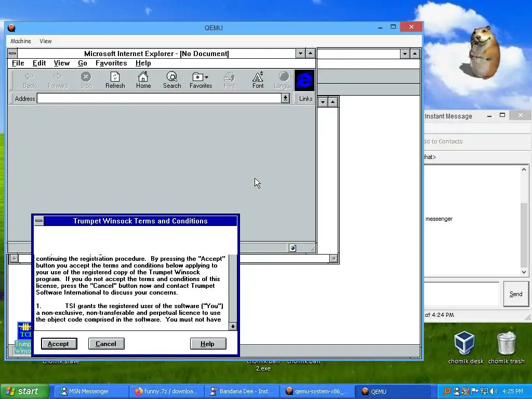Image resolution: width=532 pixels, height=399 pixels.
Task: Click the Print icon in toolbar
Action: coord(229,80)
